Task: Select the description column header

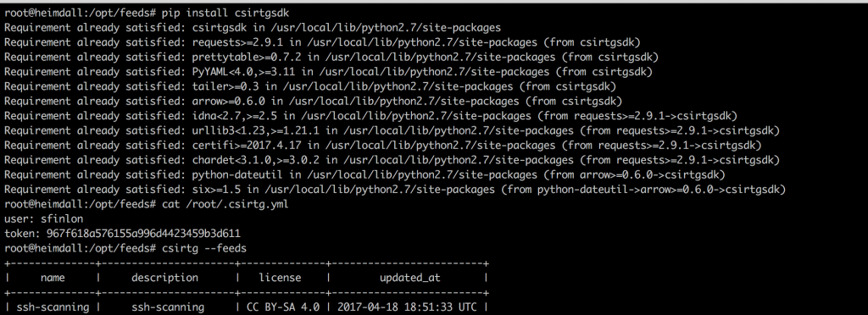Action: tap(165, 278)
